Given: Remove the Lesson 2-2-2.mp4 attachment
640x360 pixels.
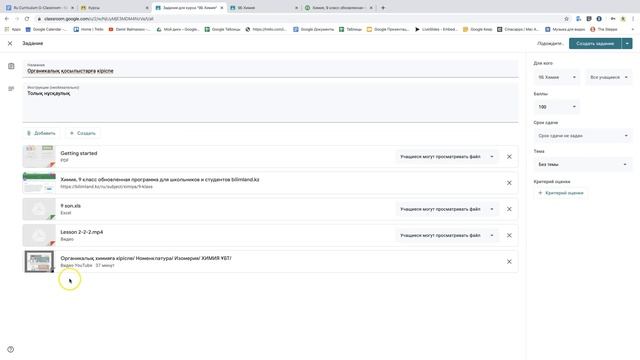Looking at the screenshot, I should tap(509, 236).
